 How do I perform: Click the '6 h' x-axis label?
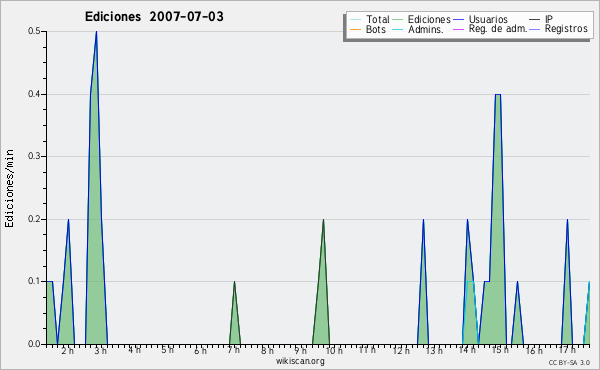(201, 350)
